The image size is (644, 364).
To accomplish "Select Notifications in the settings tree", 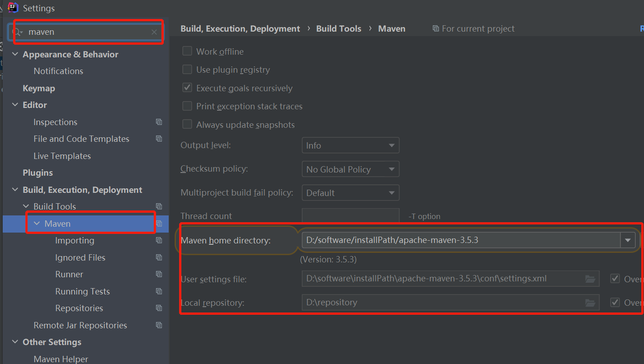I will tap(58, 71).
